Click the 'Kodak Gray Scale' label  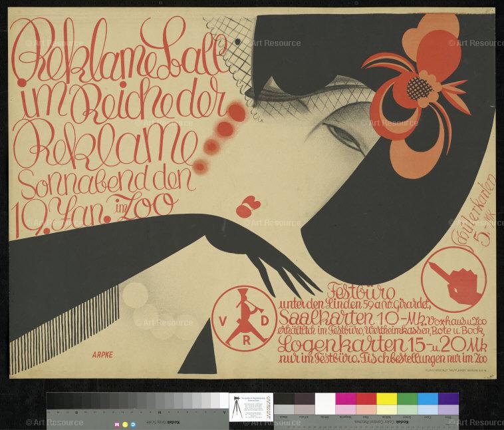pos(163,423)
